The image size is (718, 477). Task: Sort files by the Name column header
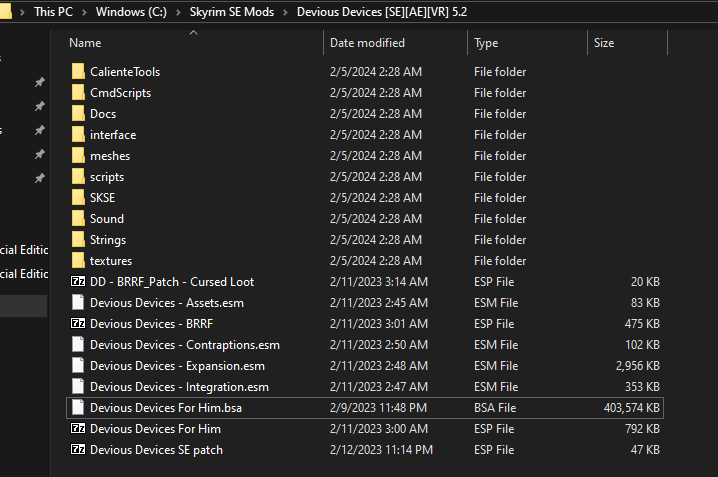[85, 43]
